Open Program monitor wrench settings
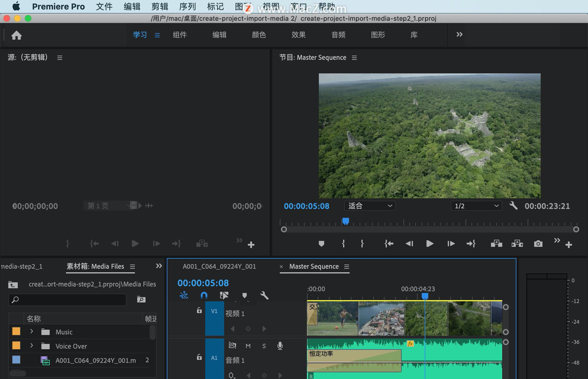 tap(514, 206)
